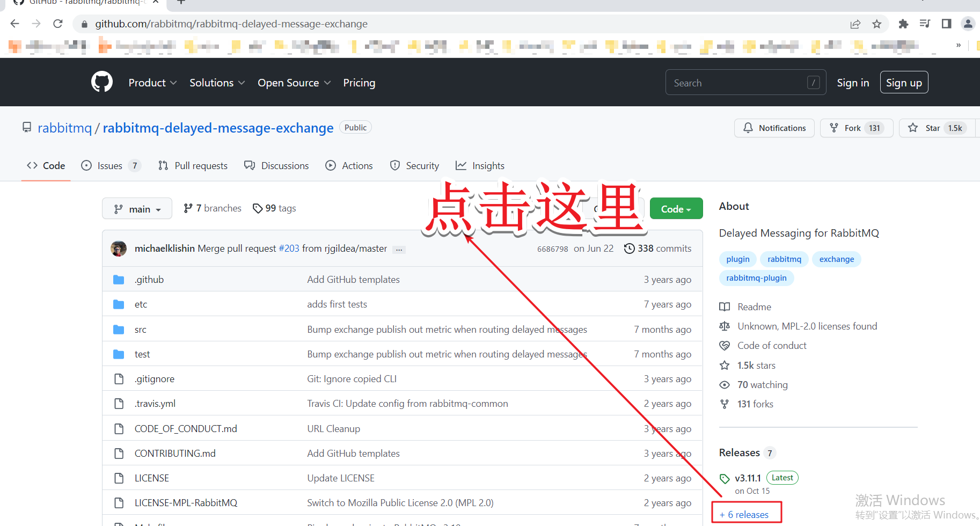
Task: Switch to the Actions tab
Action: [349, 166]
